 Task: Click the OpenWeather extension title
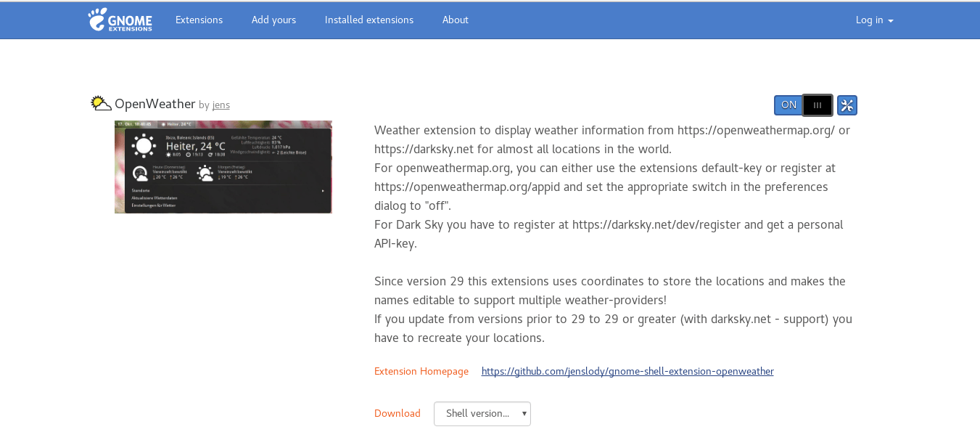pyautogui.click(x=155, y=104)
